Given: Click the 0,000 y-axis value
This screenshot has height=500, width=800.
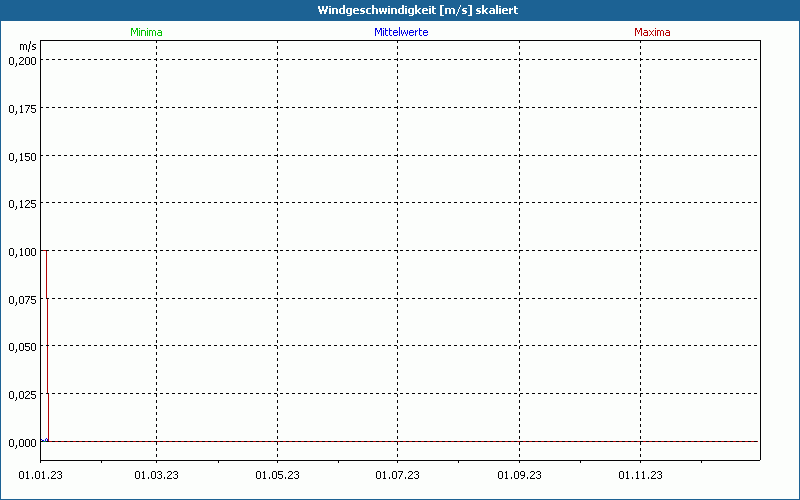Looking at the screenshot, I should click(22, 443).
